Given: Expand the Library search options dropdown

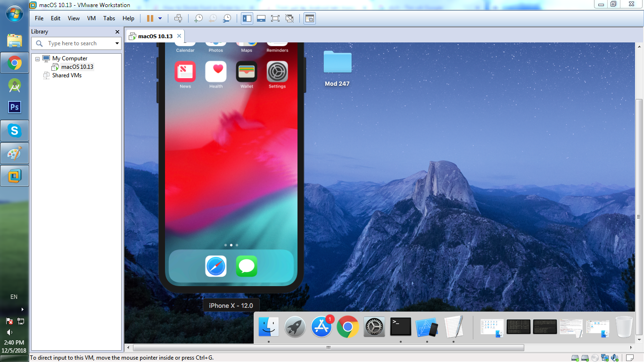Looking at the screenshot, I should (117, 43).
